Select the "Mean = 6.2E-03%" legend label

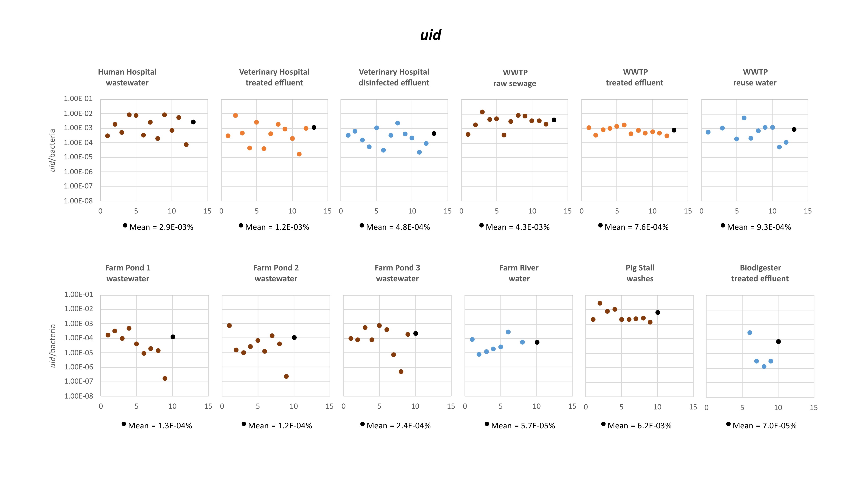[639, 426]
